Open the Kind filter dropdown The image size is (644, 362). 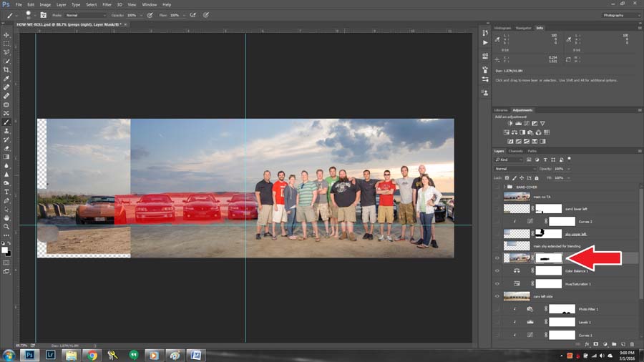click(509, 160)
